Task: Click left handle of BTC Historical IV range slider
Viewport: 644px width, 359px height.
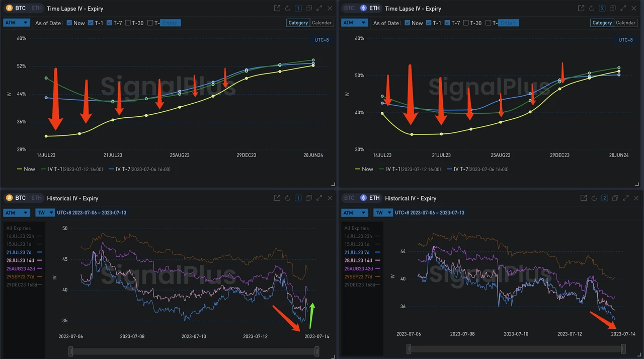Action: pyautogui.click(x=71, y=351)
